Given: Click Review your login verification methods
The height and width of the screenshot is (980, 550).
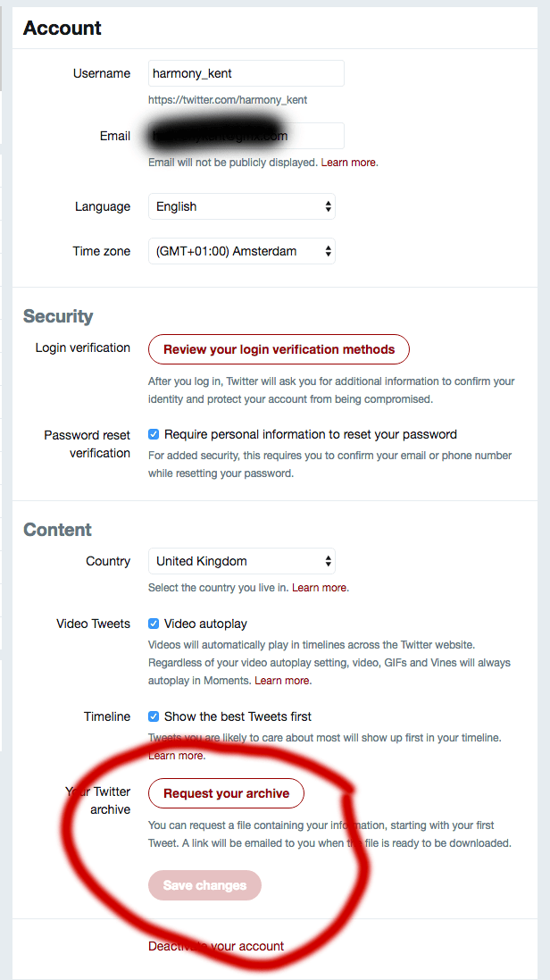Looking at the screenshot, I should (x=279, y=349).
